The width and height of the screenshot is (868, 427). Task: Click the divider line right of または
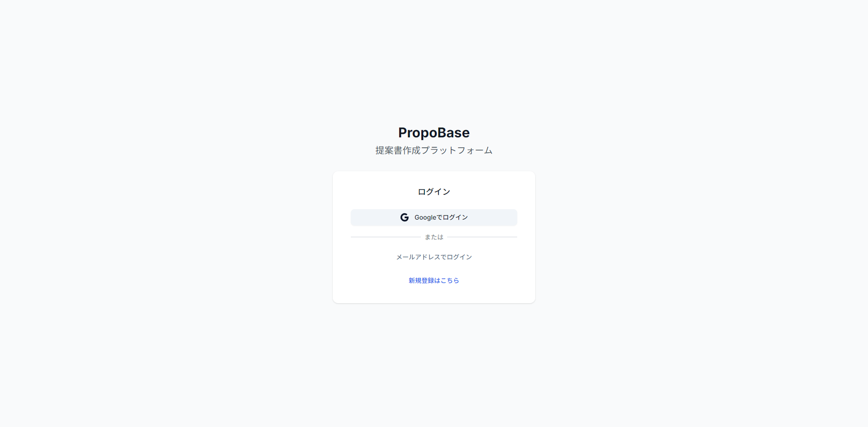(482, 237)
